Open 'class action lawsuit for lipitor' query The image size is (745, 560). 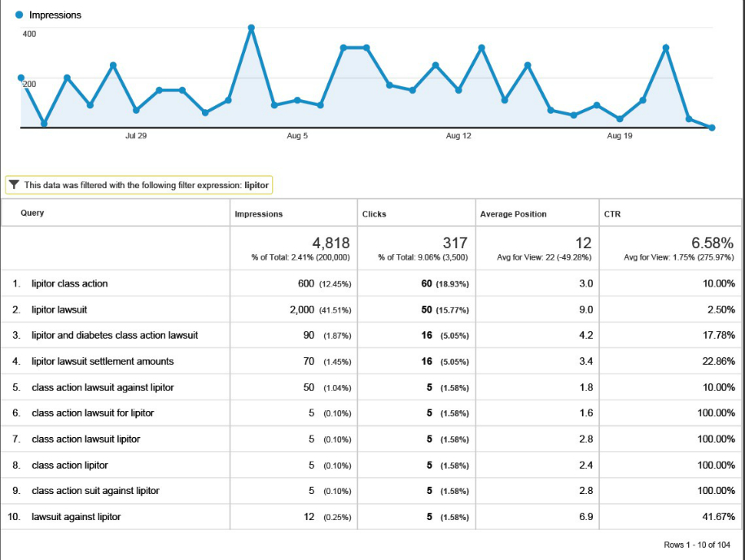point(93,413)
